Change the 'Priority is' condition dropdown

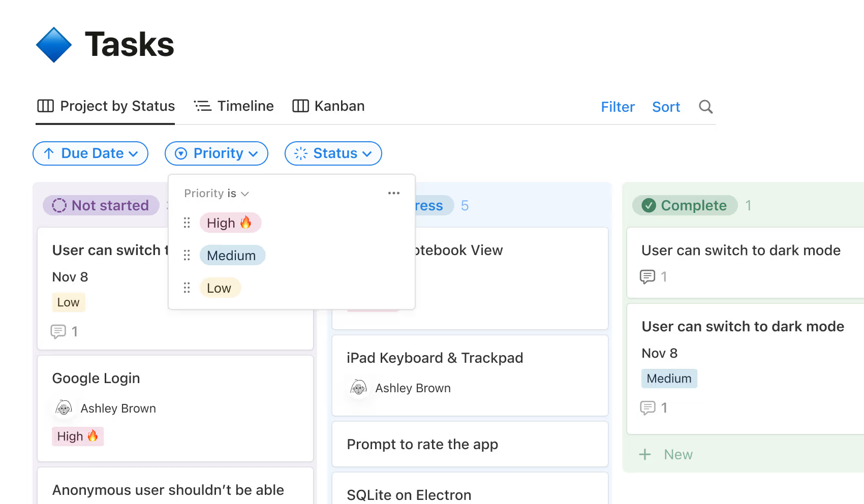pos(216,194)
